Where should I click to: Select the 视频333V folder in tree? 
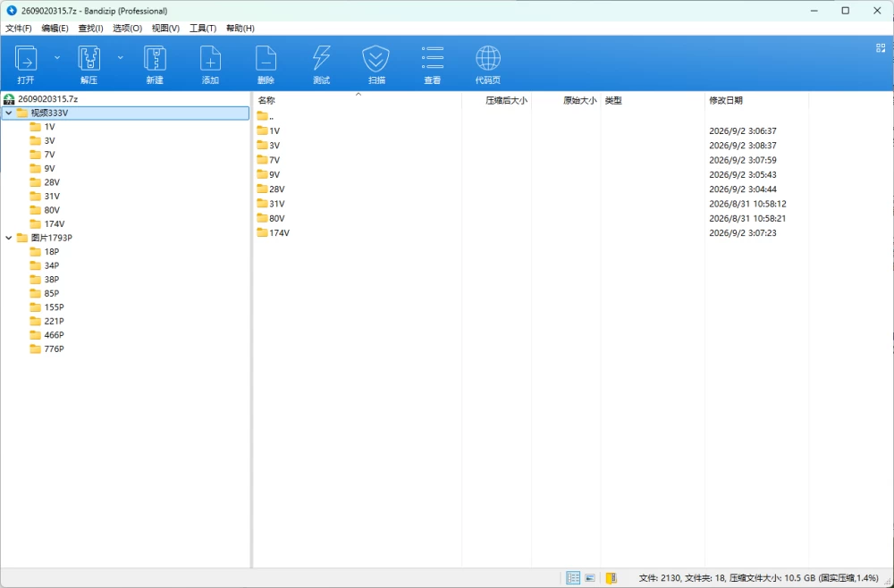[49, 113]
